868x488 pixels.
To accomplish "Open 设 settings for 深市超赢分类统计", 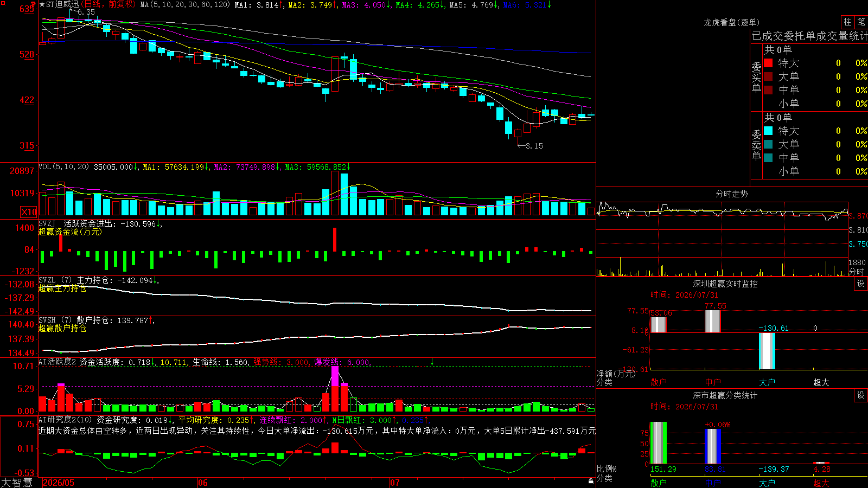I will (861, 395).
